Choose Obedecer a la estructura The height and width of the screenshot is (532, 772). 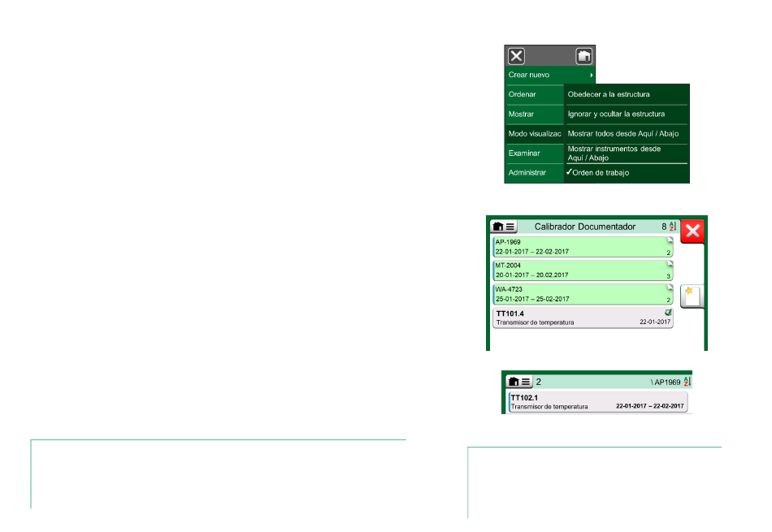tap(627, 94)
